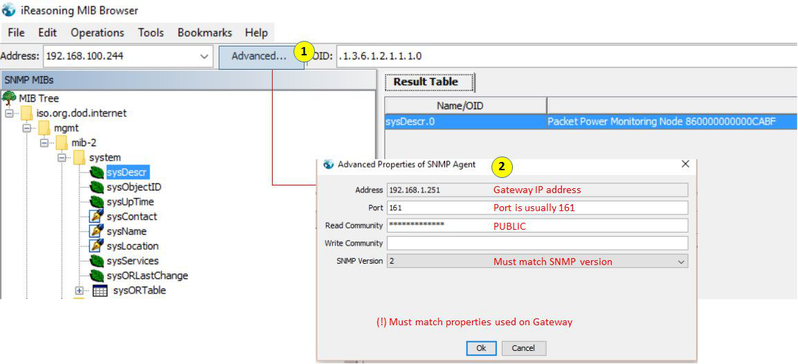Viewport: 798px width, 364px height.
Task: Click the Write Community input field
Action: coord(537,243)
